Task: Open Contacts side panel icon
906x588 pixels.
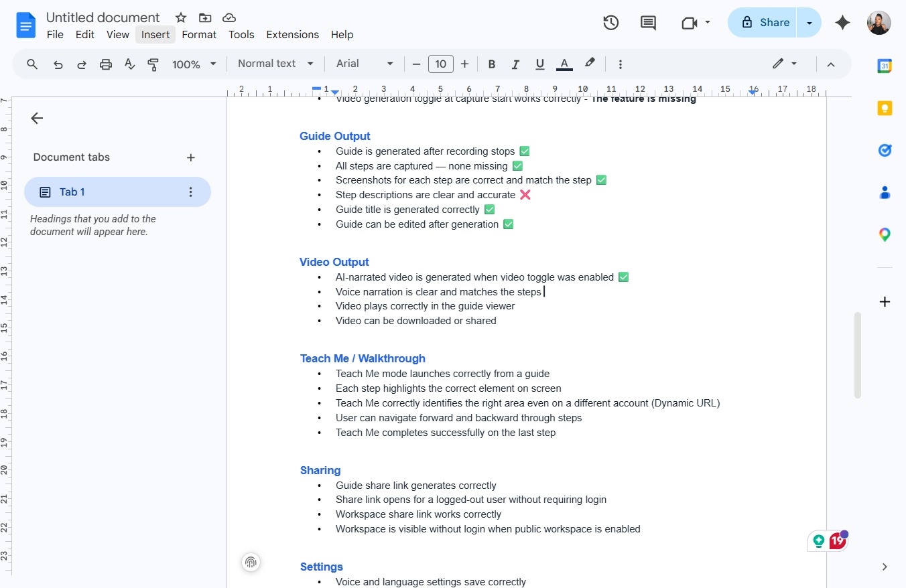Action: tap(885, 193)
